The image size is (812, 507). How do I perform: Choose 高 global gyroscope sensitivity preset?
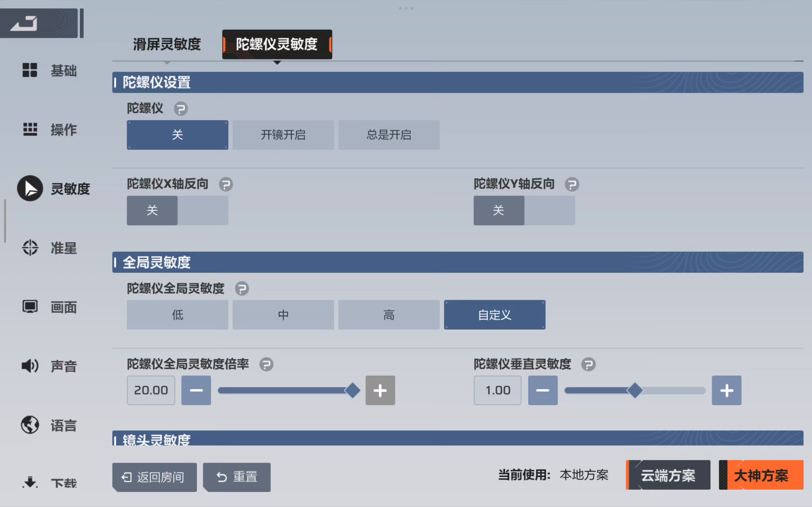[x=389, y=315]
